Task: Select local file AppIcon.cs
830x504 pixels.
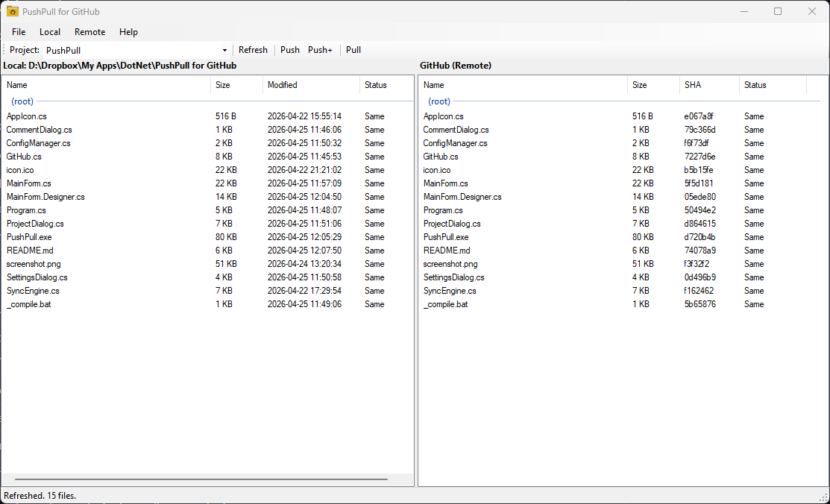Action: tap(26, 116)
